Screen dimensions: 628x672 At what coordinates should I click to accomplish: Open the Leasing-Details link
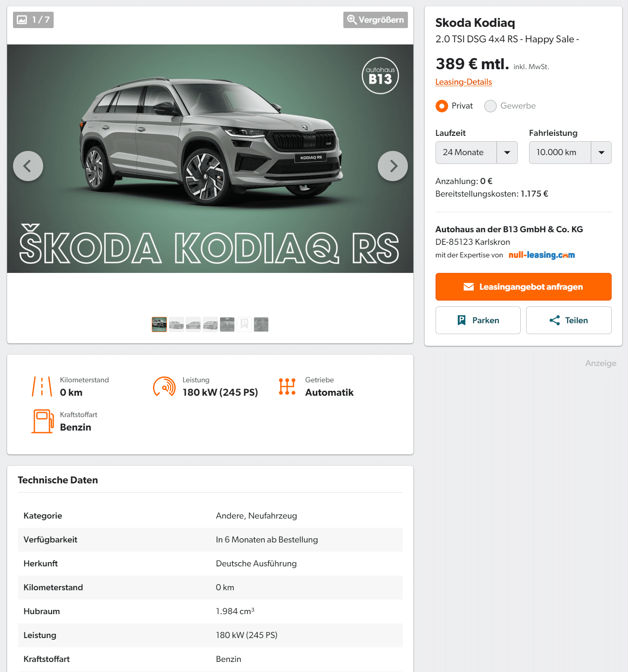pos(463,82)
